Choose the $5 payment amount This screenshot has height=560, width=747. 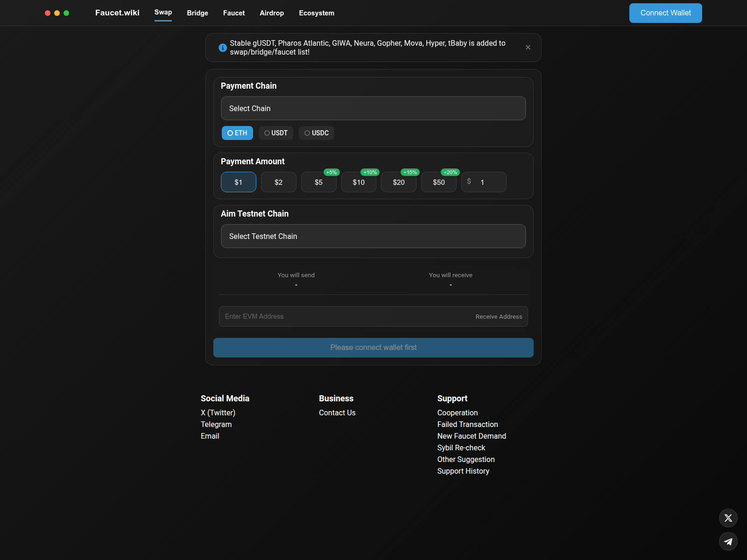coord(319,182)
